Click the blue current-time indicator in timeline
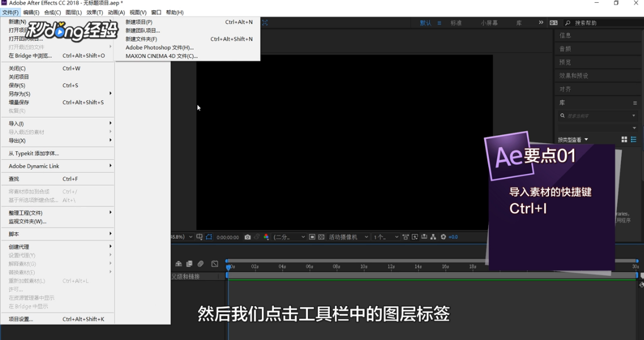The image size is (644, 340). (x=229, y=267)
